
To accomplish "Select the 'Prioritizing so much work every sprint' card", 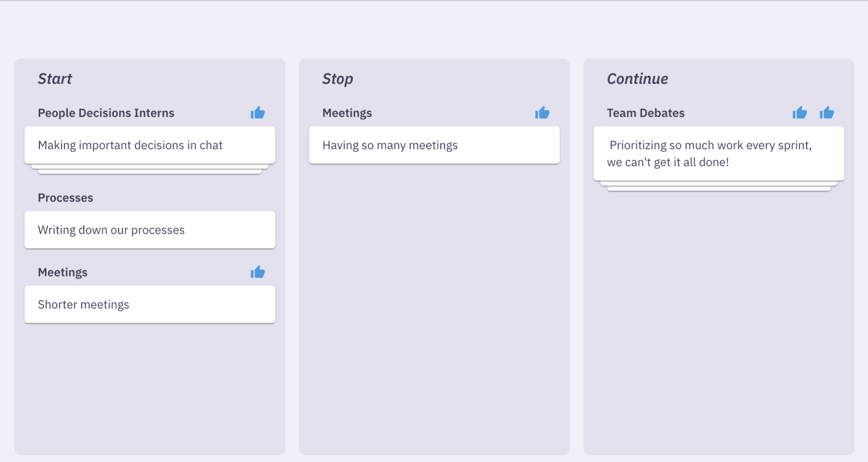I will [x=718, y=154].
